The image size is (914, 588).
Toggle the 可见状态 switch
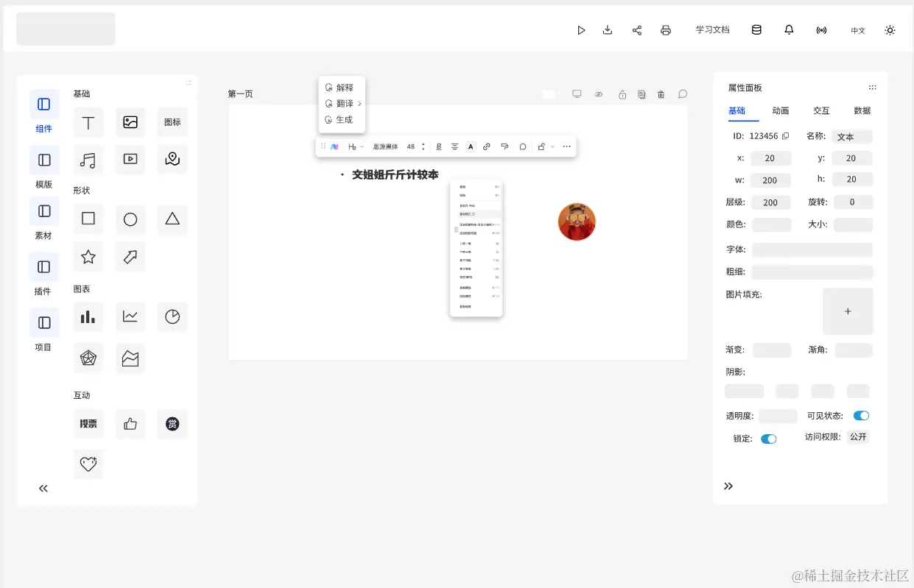pyautogui.click(x=861, y=416)
